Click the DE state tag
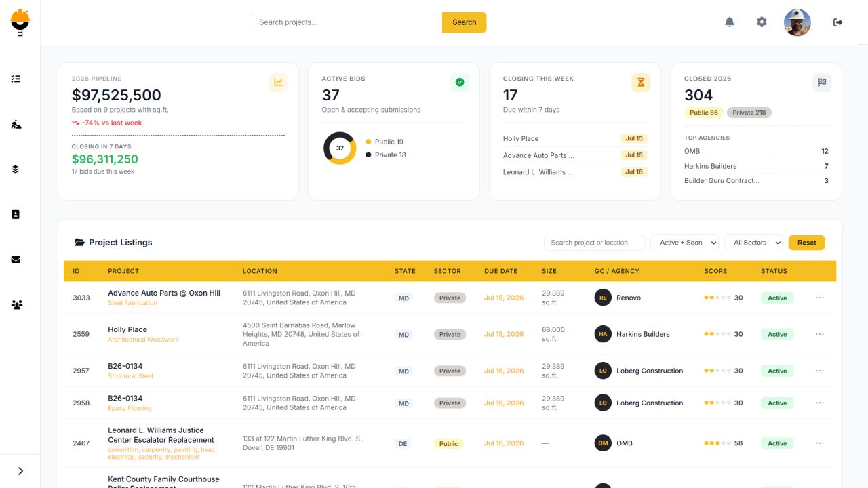The image size is (868, 488). coord(403,443)
